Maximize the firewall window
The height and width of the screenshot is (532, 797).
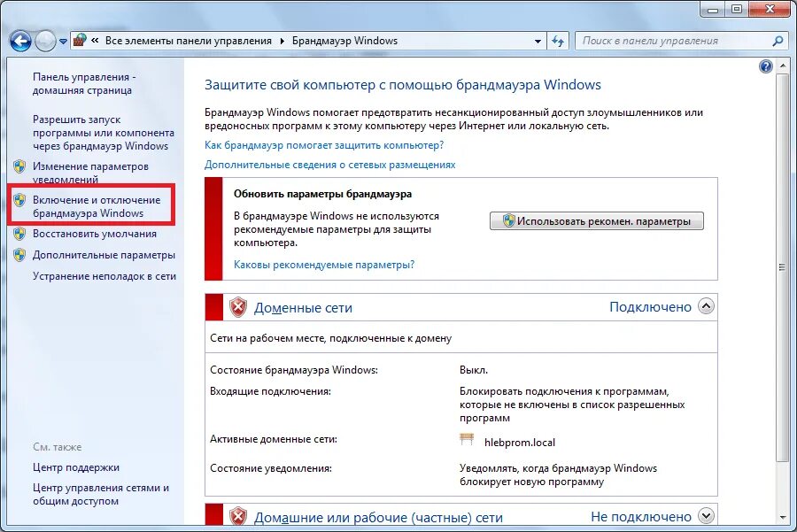click(x=737, y=10)
